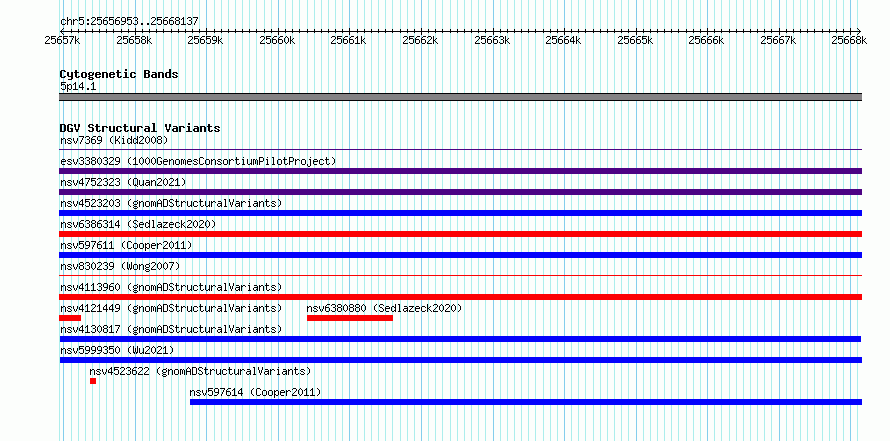Click ruler position 25664k
The image size is (890, 441).
[x=563, y=40]
